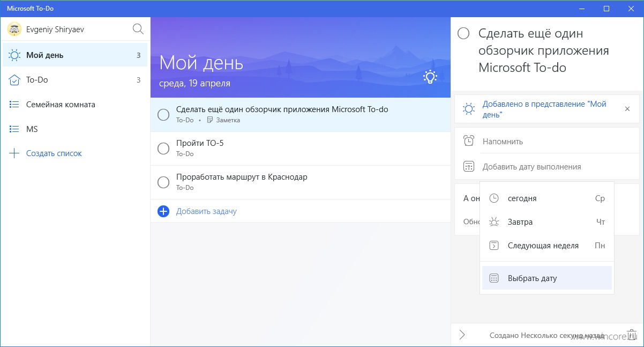Click the clock icon beside сегодня
Screen dimensions: 644x347
pyautogui.click(x=494, y=198)
